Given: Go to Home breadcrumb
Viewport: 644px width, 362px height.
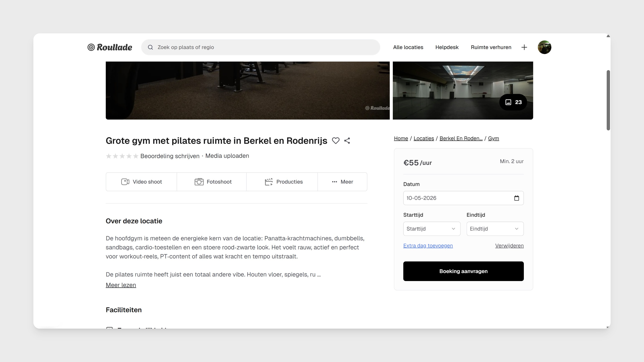Looking at the screenshot, I should [x=401, y=139].
